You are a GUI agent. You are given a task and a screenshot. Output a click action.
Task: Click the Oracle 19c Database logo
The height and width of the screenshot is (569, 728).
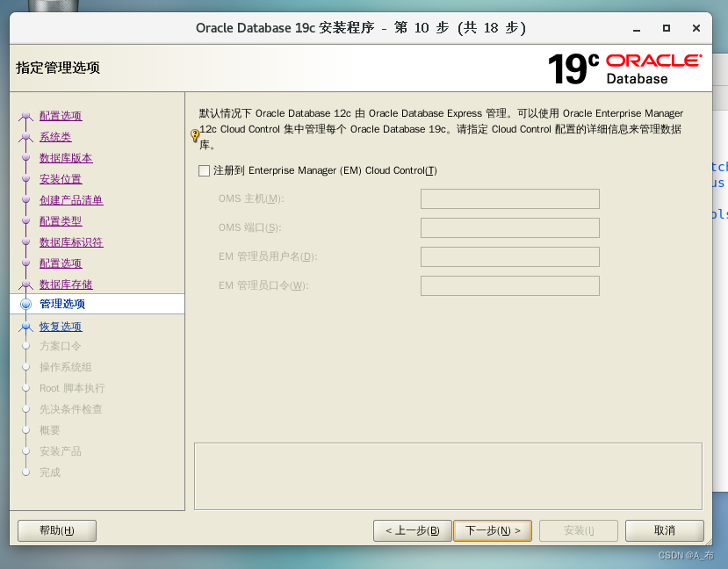coord(625,68)
